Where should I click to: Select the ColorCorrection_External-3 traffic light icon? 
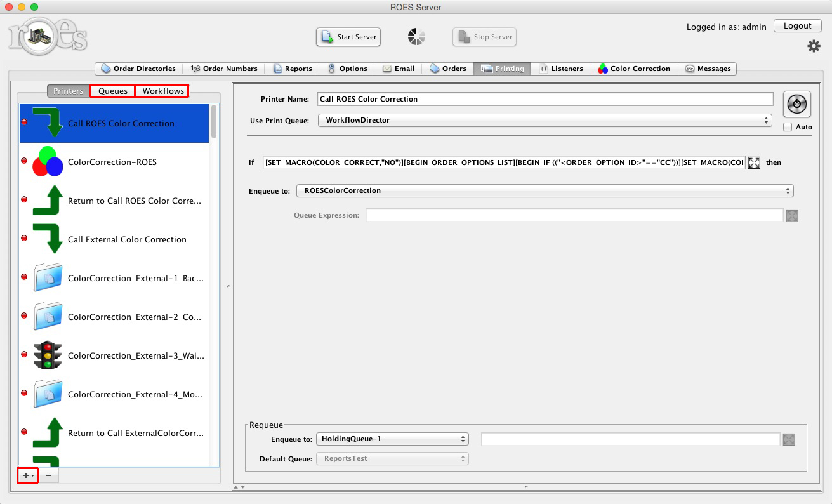click(48, 355)
